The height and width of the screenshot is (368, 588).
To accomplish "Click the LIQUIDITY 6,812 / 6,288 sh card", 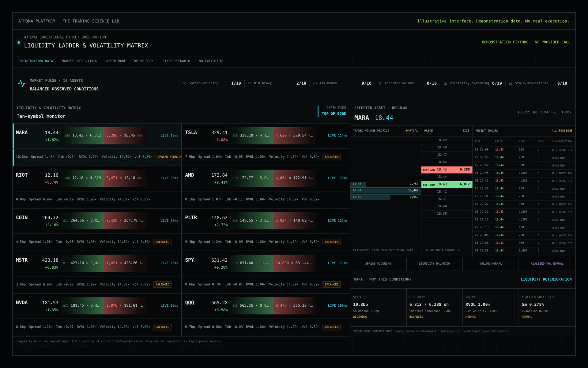I will 434,307.
